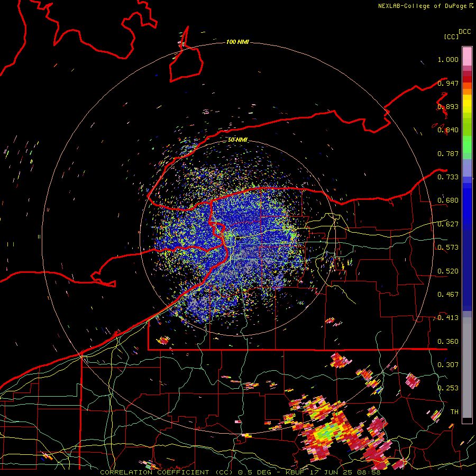Click the 0.893 scale label
The width and height of the screenshot is (476, 476).
[x=448, y=106]
